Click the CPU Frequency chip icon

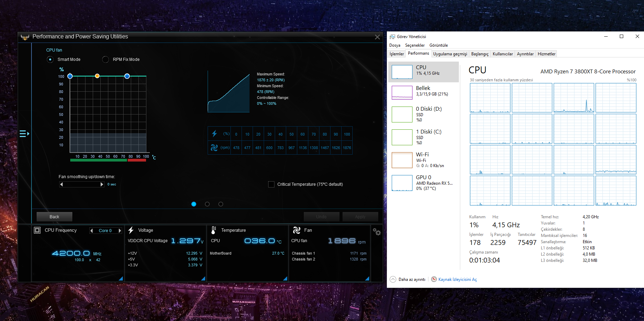tap(37, 230)
